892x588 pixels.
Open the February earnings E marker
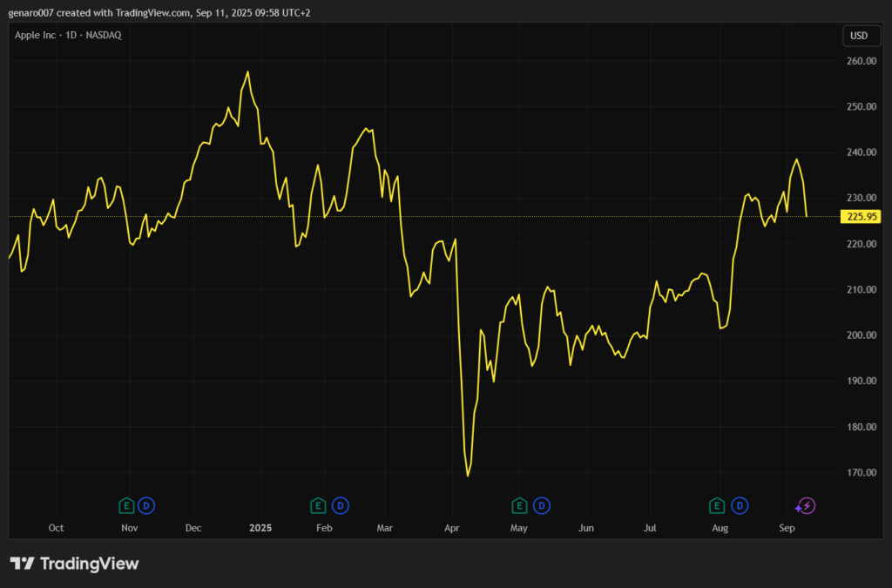pos(319,505)
